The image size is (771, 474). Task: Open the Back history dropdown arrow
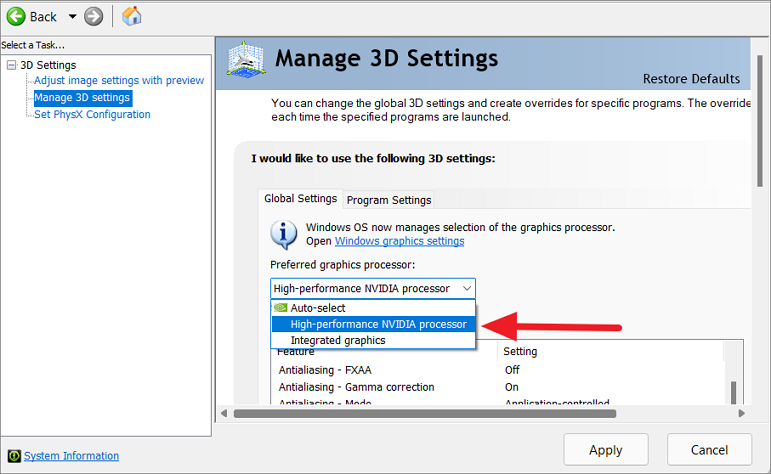pyautogui.click(x=72, y=17)
